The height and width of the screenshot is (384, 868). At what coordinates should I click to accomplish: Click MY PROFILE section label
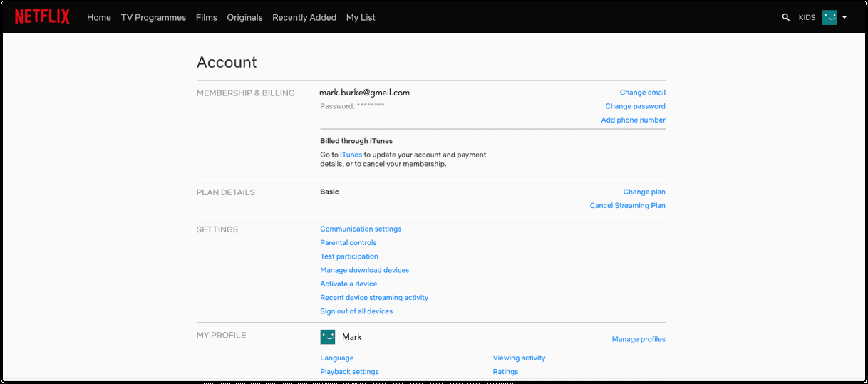[222, 335]
